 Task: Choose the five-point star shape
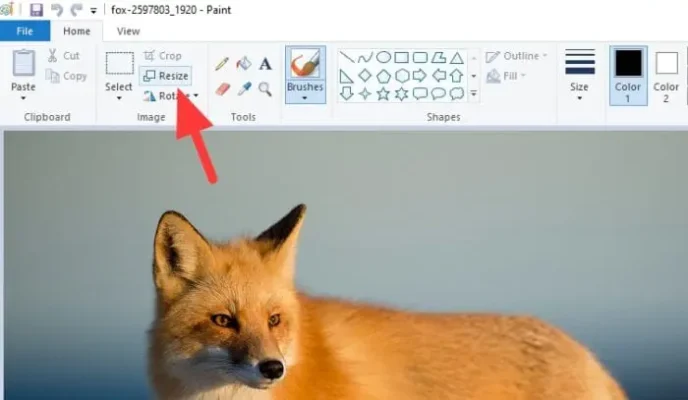point(383,93)
